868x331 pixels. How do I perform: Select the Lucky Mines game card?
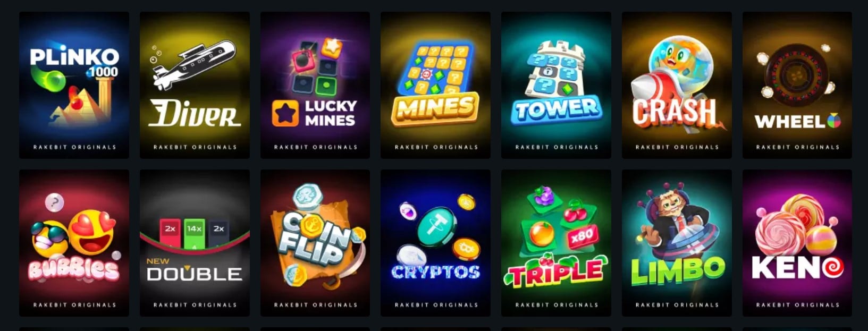[x=315, y=85]
